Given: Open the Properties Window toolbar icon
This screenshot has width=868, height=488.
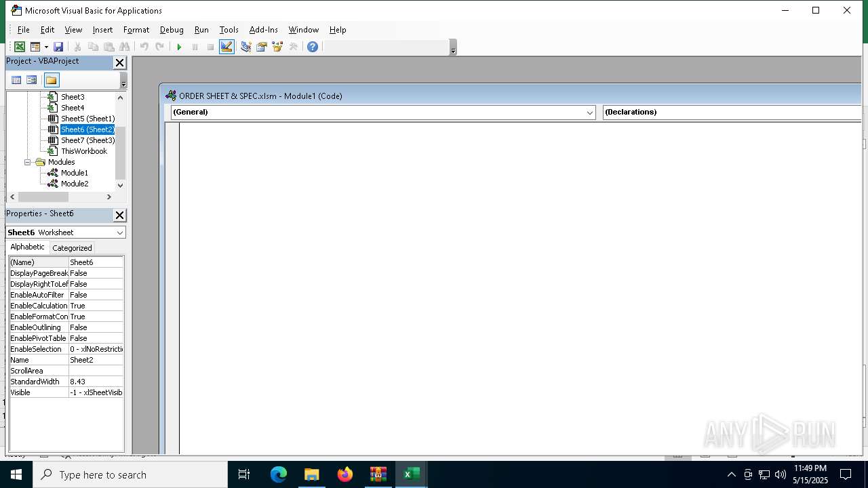Looking at the screenshot, I should coord(261,47).
